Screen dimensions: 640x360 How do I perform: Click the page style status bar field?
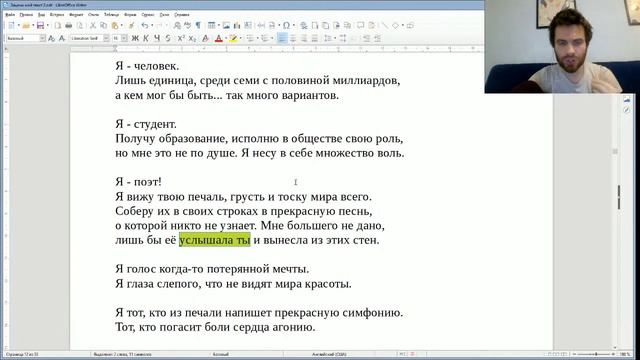[221, 354]
